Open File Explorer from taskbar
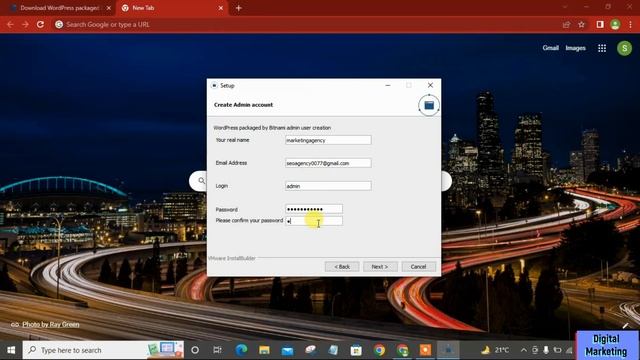The height and width of the screenshot is (360, 640). (x=264, y=350)
